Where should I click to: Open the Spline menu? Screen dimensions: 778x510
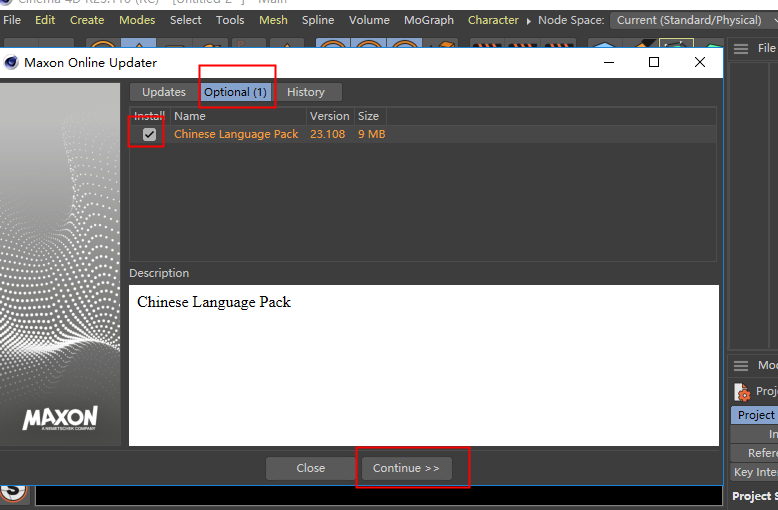318,20
